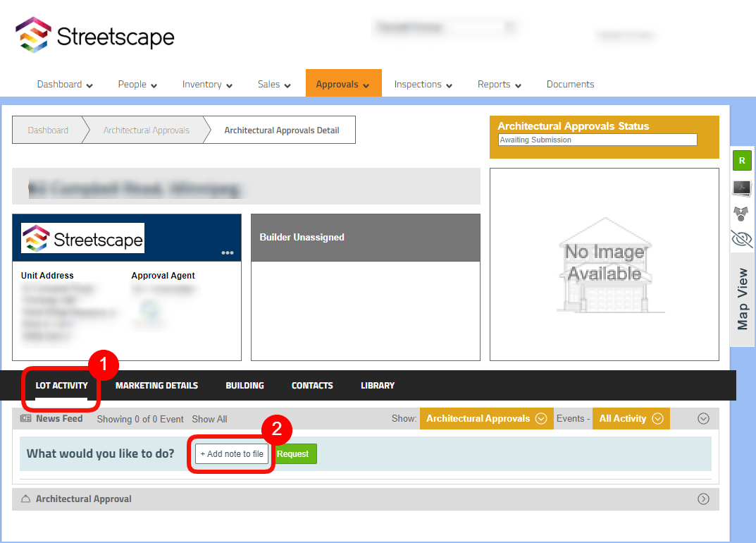Open the PDF documents icon in the sidebar
The image size is (756, 543).
(742, 188)
